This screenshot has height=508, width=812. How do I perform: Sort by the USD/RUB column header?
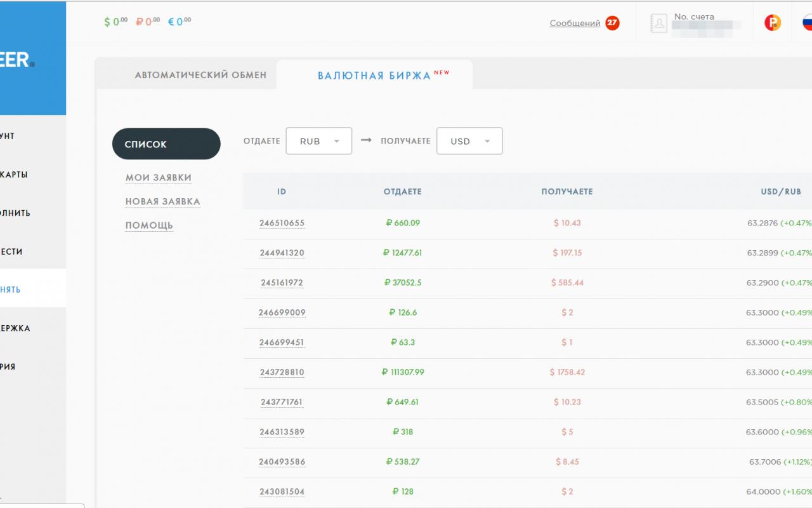[781, 192]
